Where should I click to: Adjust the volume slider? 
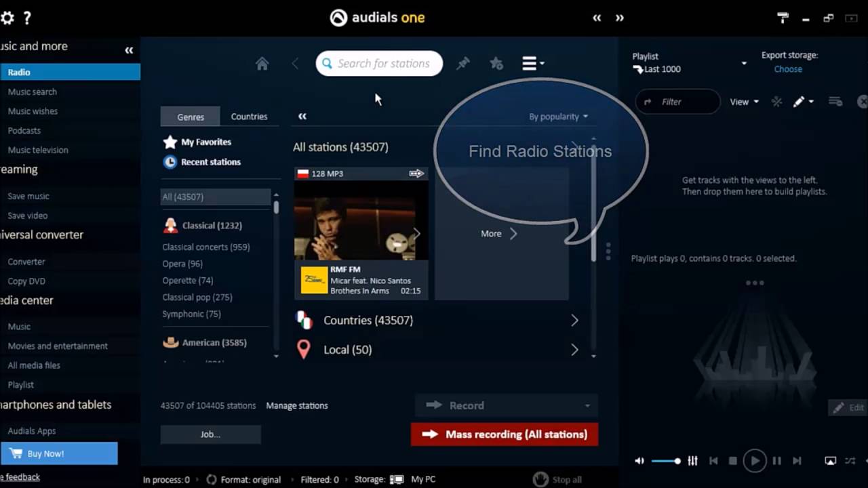[665, 461]
